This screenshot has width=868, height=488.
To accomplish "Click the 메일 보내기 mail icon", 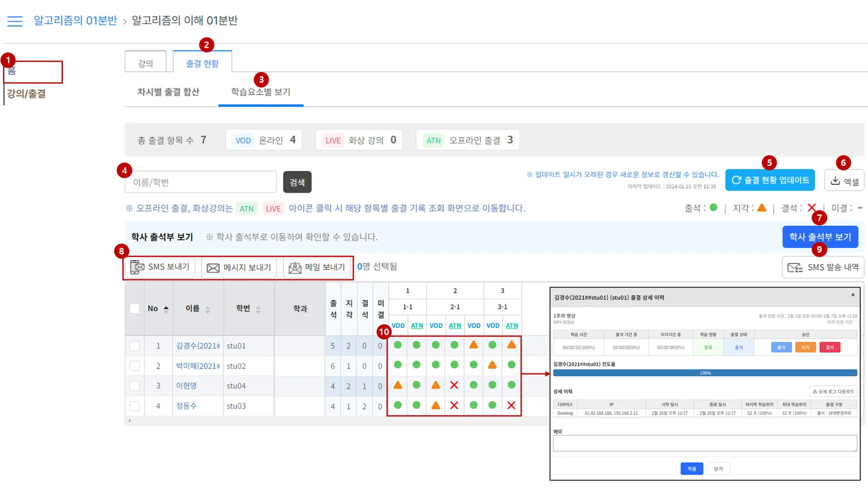I will pyautogui.click(x=295, y=268).
